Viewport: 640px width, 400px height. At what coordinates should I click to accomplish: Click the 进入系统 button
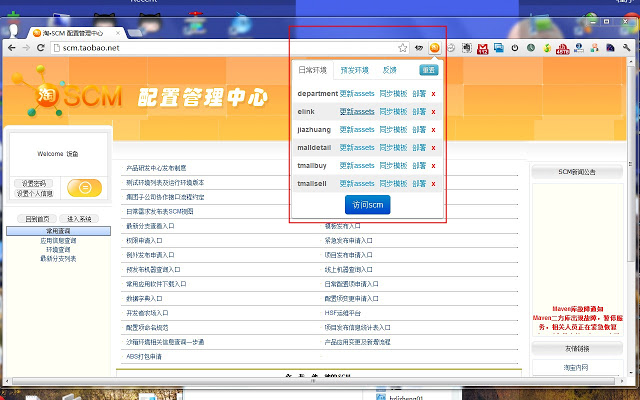pos(79,219)
